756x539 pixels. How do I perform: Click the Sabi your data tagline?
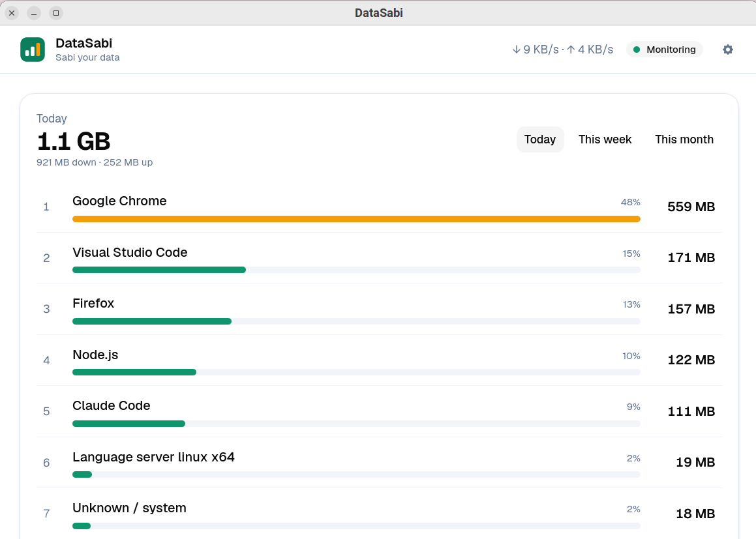(x=87, y=57)
